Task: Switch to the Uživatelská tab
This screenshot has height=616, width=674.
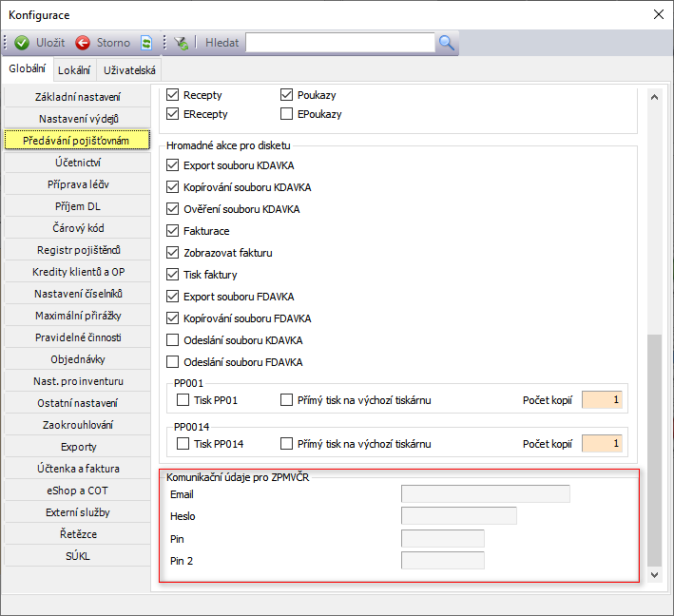Action: [x=132, y=70]
